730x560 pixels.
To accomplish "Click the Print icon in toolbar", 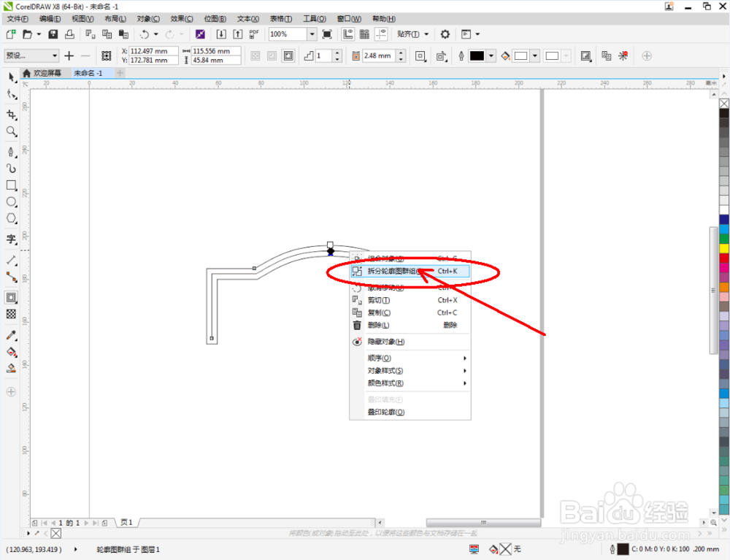I will tap(69, 34).
